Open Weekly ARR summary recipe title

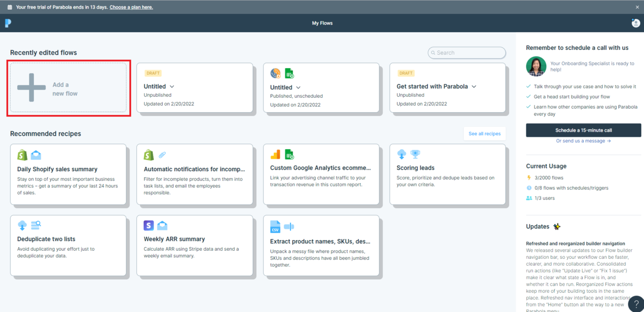[174, 240]
